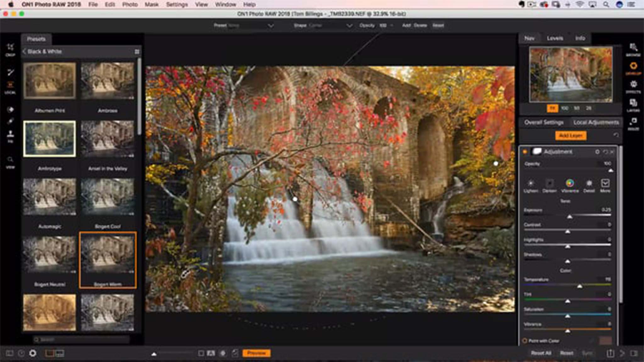644x362 pixels.
Task: Open the Shape dropdown in options bar
Action: pos(349,25)
